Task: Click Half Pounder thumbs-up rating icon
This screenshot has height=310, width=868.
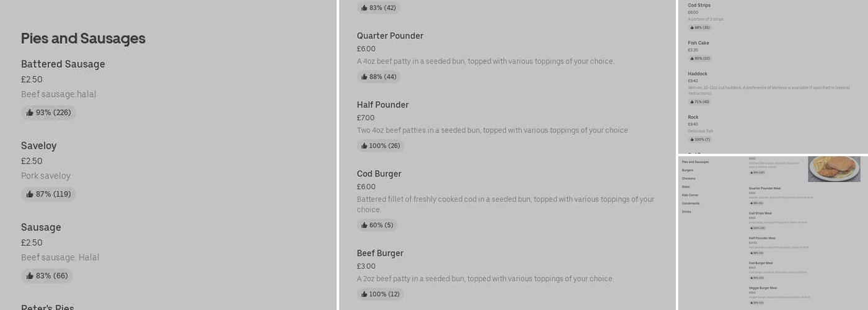Action: [x=365, y=146]
